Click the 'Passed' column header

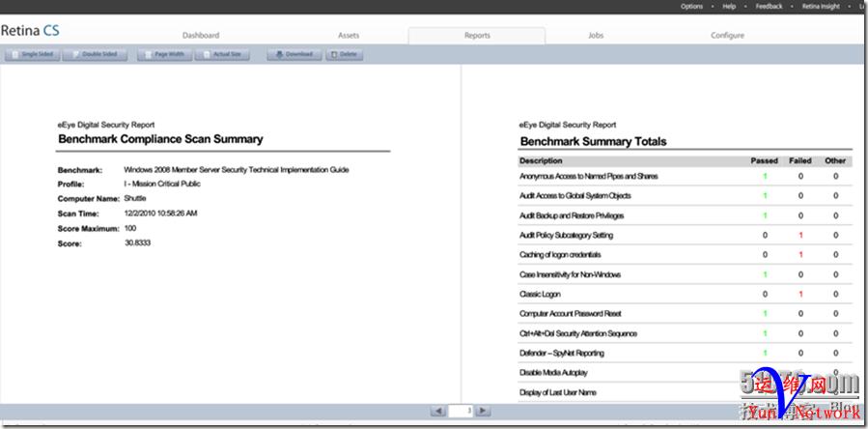point(764,160)
